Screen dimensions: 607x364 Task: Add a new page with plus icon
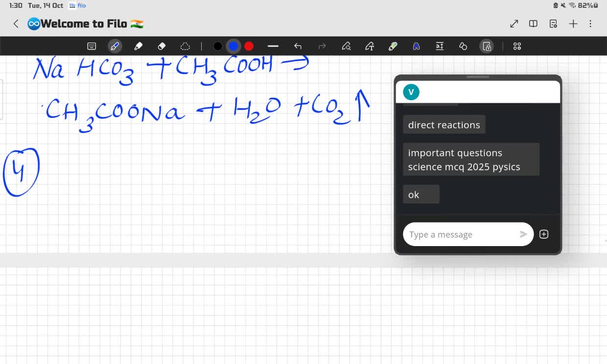click(x=573, y=23)
